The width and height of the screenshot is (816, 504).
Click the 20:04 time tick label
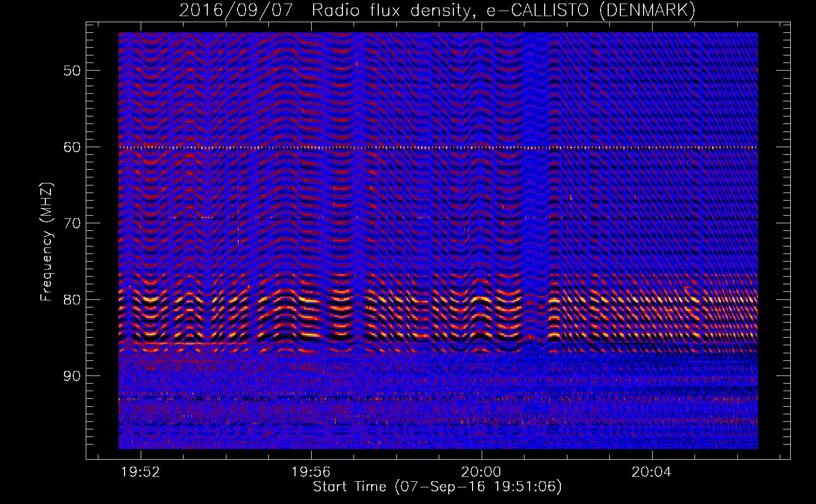pos(652,472)
